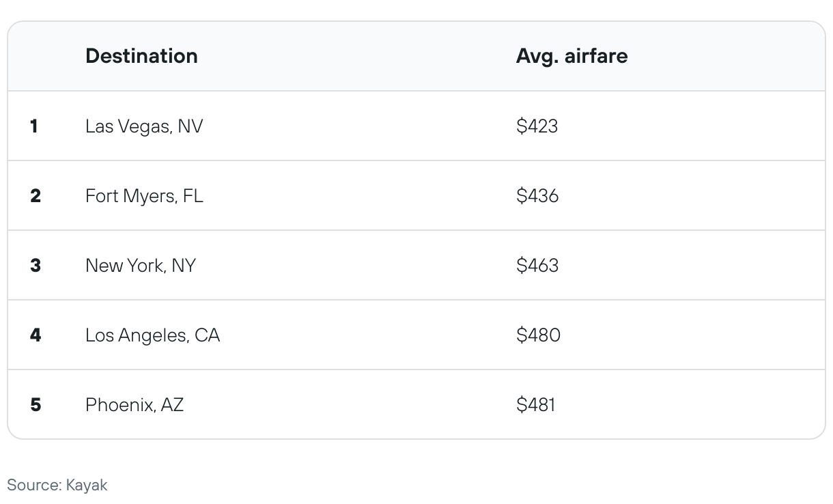Select the rank number 3 cell

pyautogui.click(x=36, y=266)
